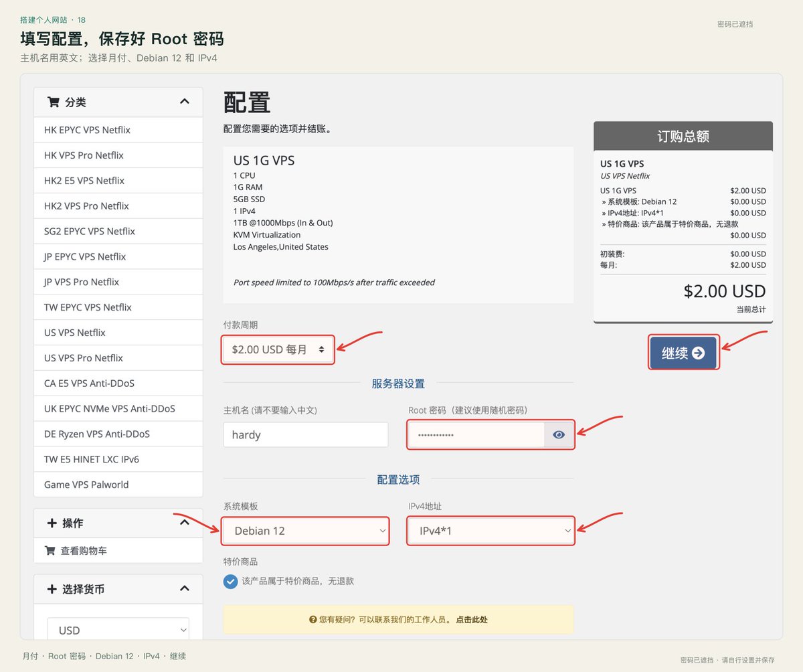Click the shopping cart icon beside 分类
This screenshot has height=672, width=803.
[x=54, y=102]
